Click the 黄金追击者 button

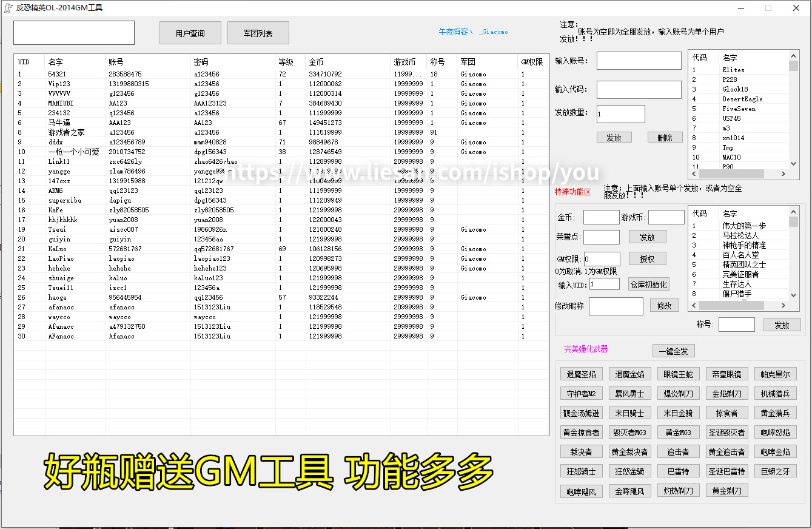point(726,452)
